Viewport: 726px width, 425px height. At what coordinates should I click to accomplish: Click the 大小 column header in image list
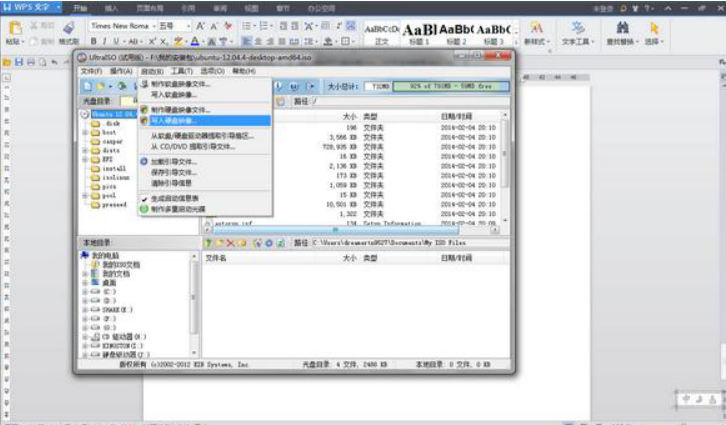pyautogui.click(x=349, y=117)
